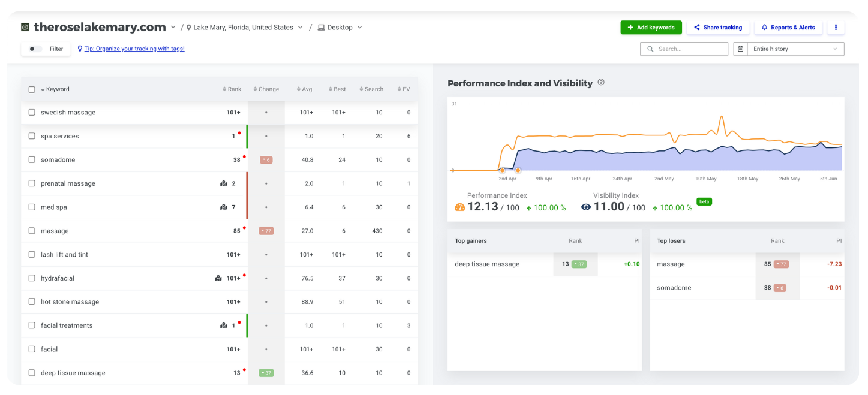Tick the deep tissue massage checkbox
The width and height of the screenshot is (868, 395).
pos(32,373)
